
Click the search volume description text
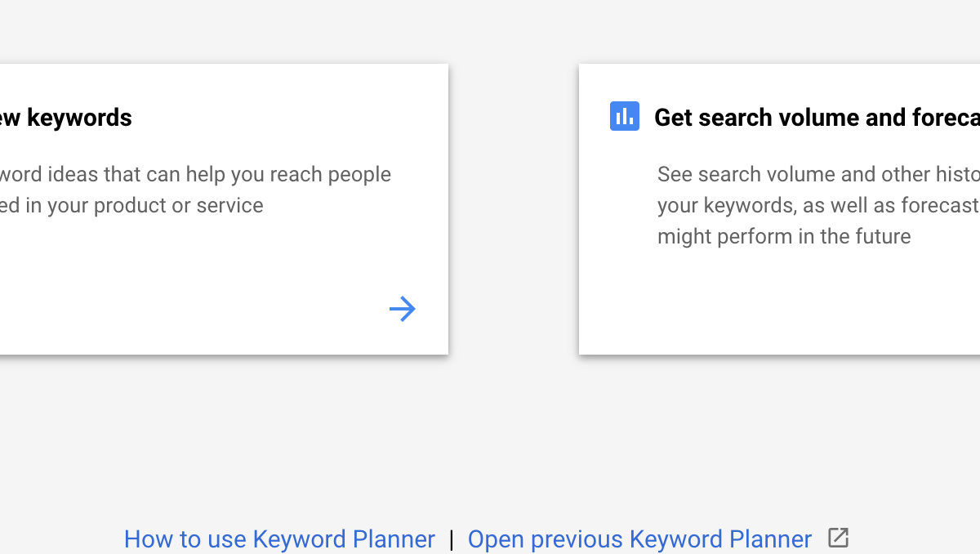(x=818, y=205)
